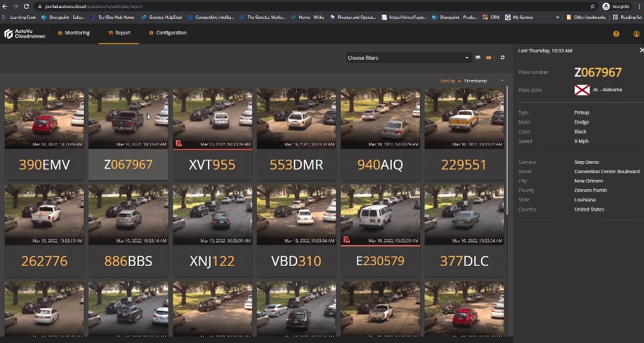Click the Last Thursday, 10:33 AM timestamp

point(545,50)
